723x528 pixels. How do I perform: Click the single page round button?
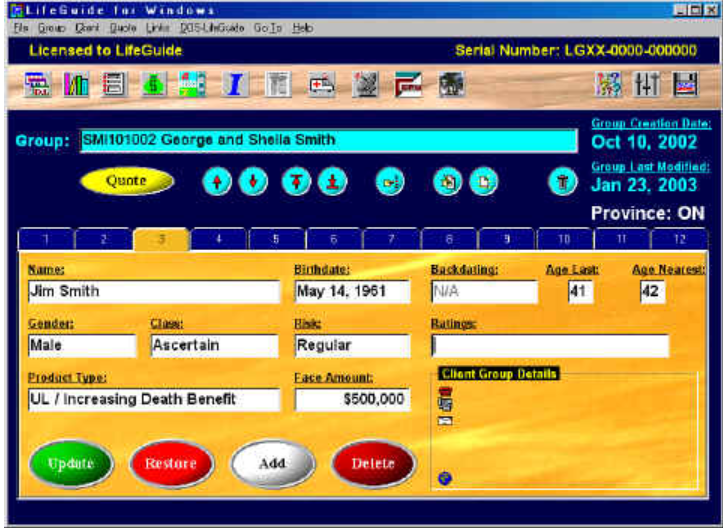tap(484, 181)
